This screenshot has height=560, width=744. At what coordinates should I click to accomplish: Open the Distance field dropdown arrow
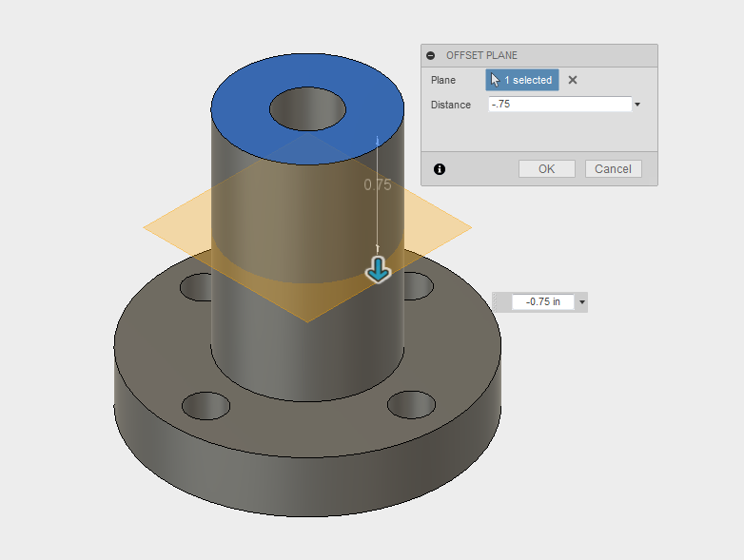coord(637,105)
